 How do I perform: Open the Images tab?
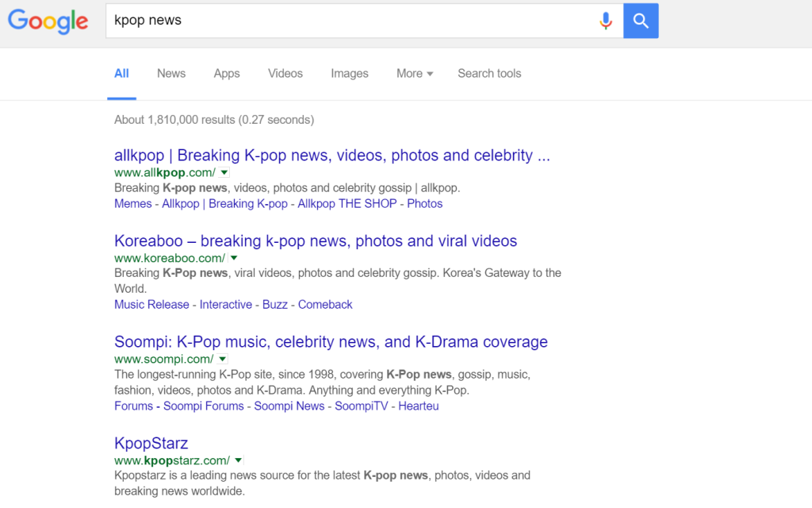tap(350, 74)
